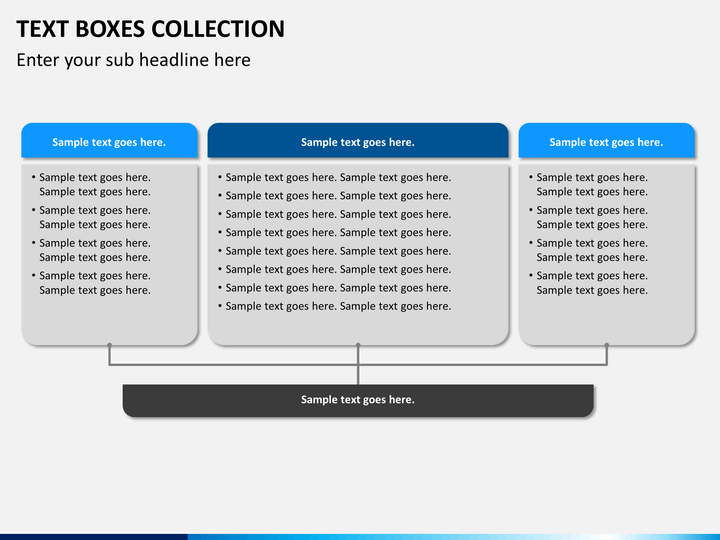Click the right light-blue header box
Image resolution: width=720 pixels, height=540 pixels.
pos(607,141)
